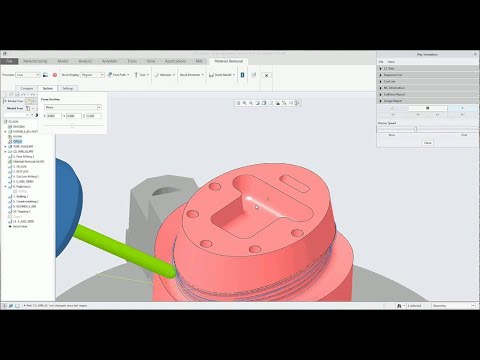
Task: Click the X close button in the ribbon
Action: pyautogui.click(x=266, y=75)
